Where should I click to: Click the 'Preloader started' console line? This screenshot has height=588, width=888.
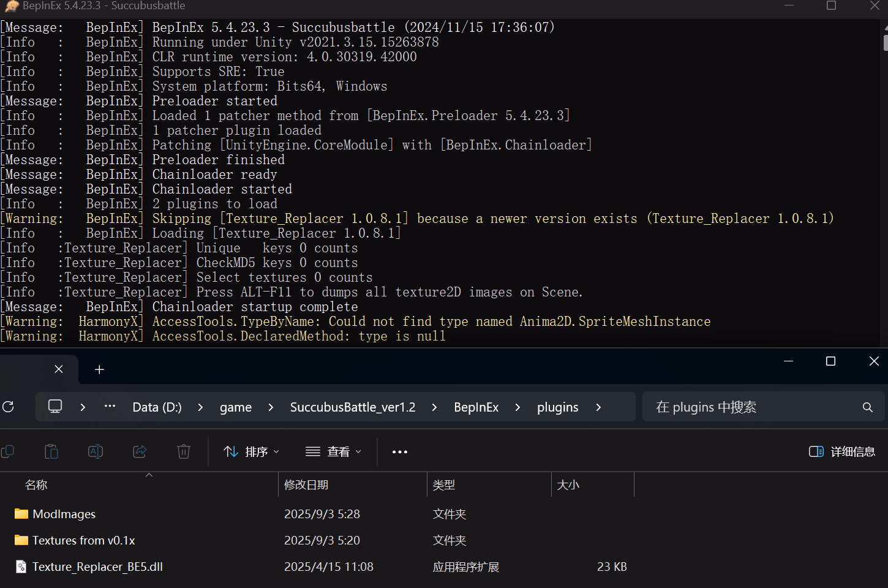pos(139,101)
